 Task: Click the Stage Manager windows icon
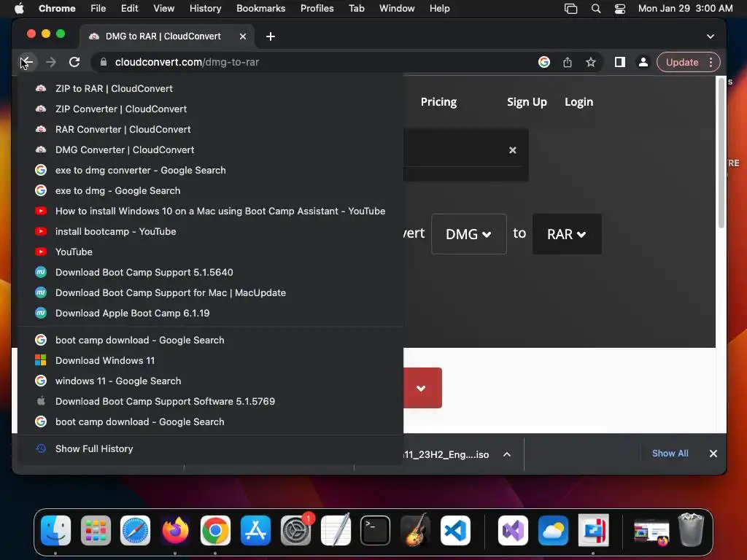coord(570,9)
